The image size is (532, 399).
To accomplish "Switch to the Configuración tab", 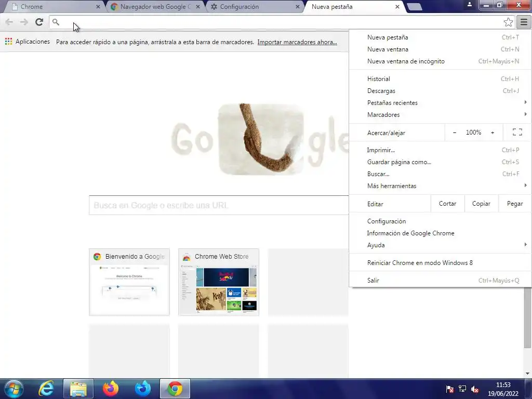I will tap(255, 7).
